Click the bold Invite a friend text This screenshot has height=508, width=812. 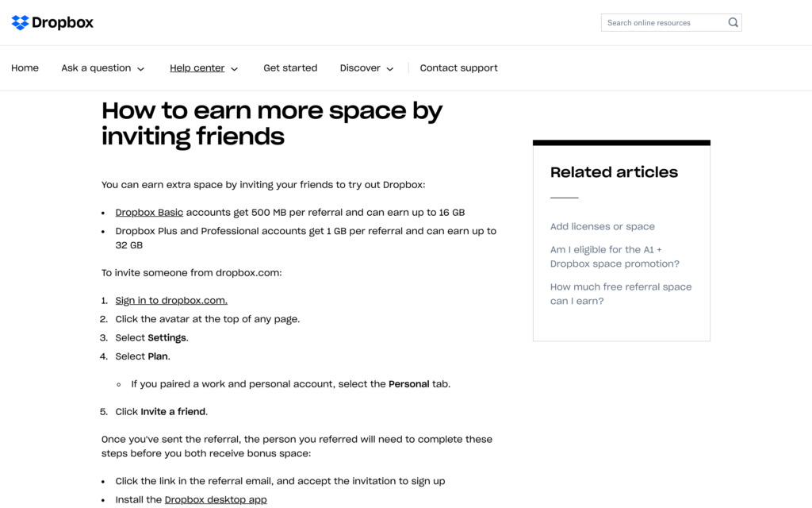pyautogui.click(x=173, y=412)
